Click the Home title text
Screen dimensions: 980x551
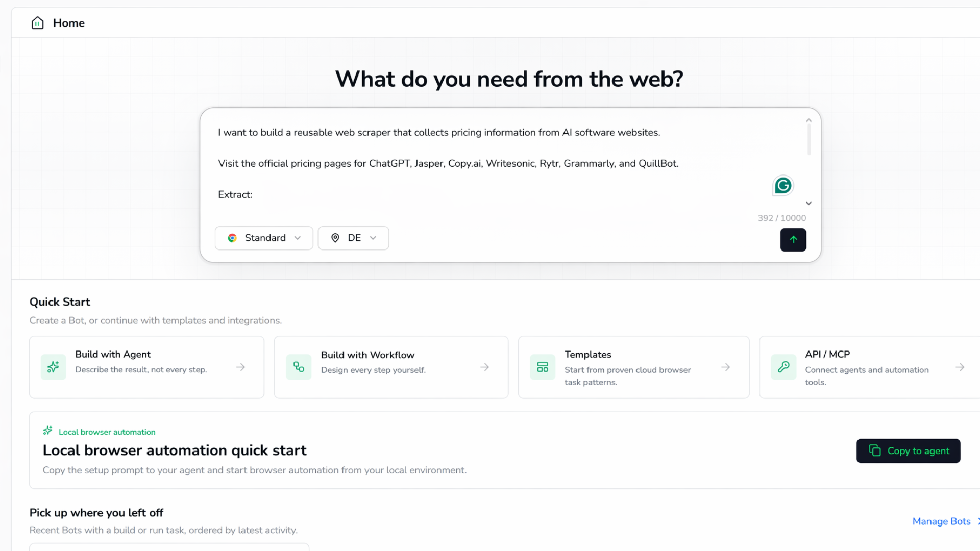point(69,23)
